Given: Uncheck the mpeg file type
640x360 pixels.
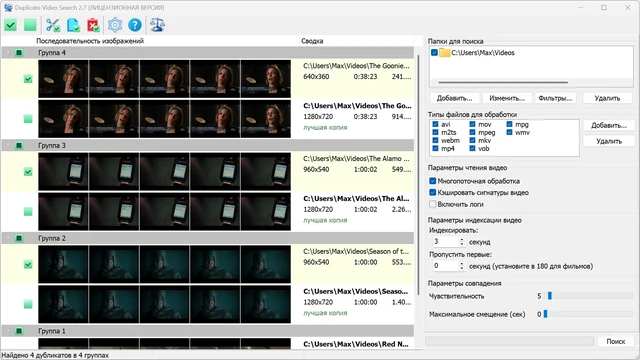Looking at the screenshot, I should (472, 132).
